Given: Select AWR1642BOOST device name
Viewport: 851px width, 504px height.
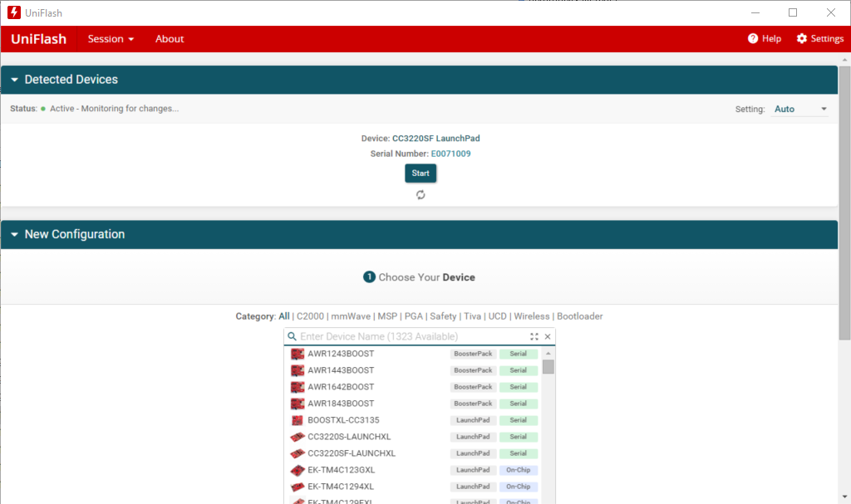Looking at the screenshot, I should click(341, 387).
